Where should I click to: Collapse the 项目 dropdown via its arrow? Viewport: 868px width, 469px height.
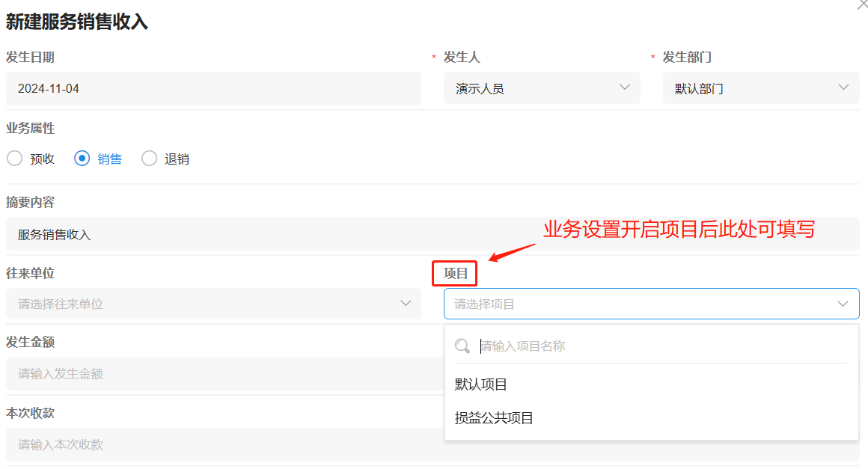[x=843, y=304]
